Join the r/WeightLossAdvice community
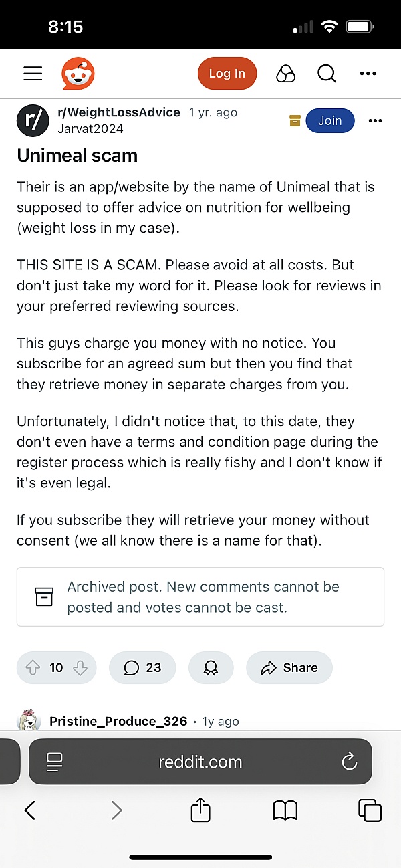 tap(330, 121)
